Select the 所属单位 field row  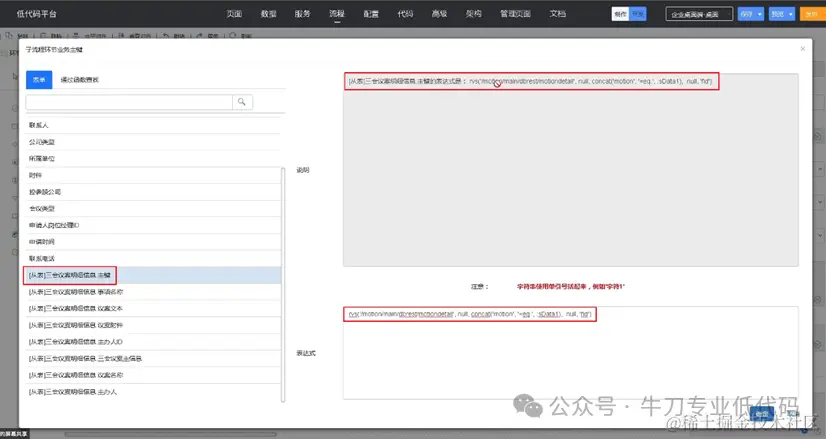(x=153, y=159)
